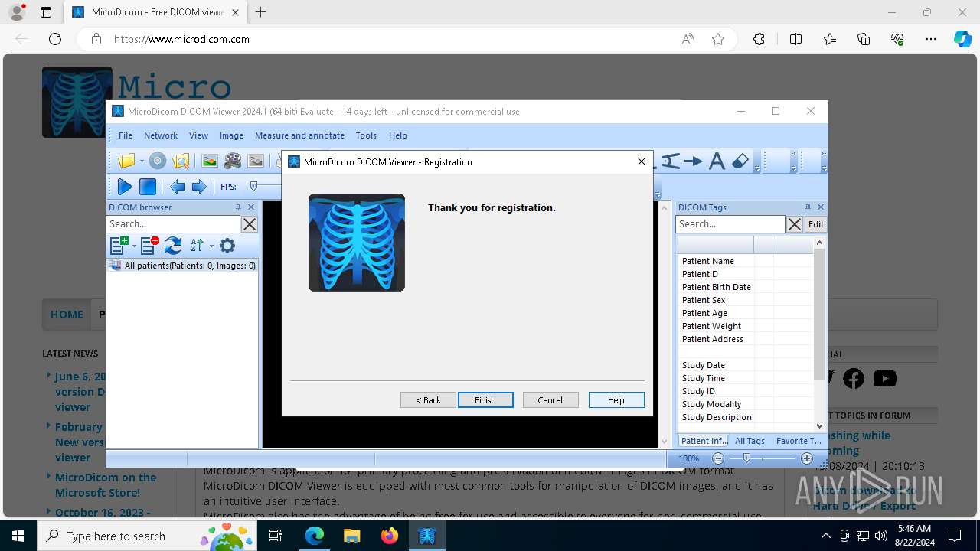The height and width of the screenshot is (551, 980).
Task: Click add patients icon in DICOM browser
Action: point(119,246)
